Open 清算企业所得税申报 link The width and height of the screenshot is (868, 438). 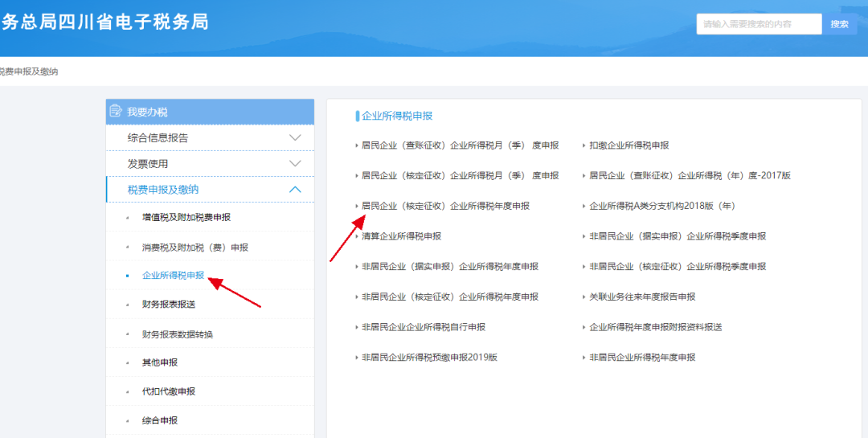tap(401, 236)
